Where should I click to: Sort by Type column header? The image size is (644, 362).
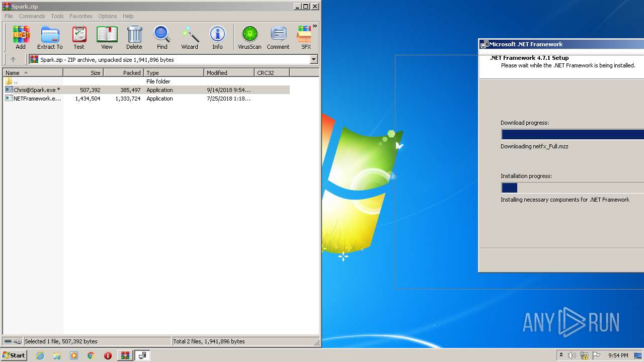pyautogui.click(x=174, y=73)
